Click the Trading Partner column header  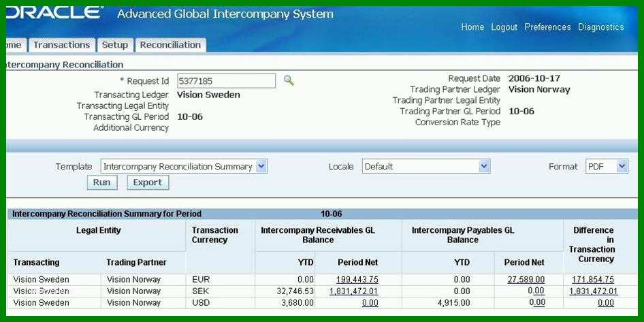coord(136,262)
